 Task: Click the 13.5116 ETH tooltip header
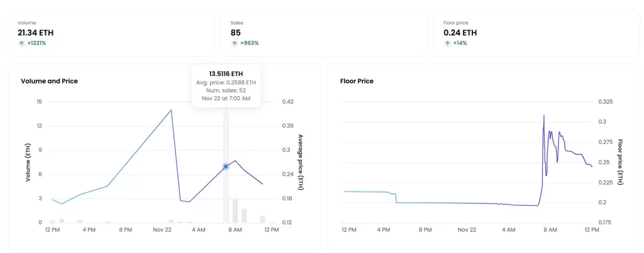[226, 74]
